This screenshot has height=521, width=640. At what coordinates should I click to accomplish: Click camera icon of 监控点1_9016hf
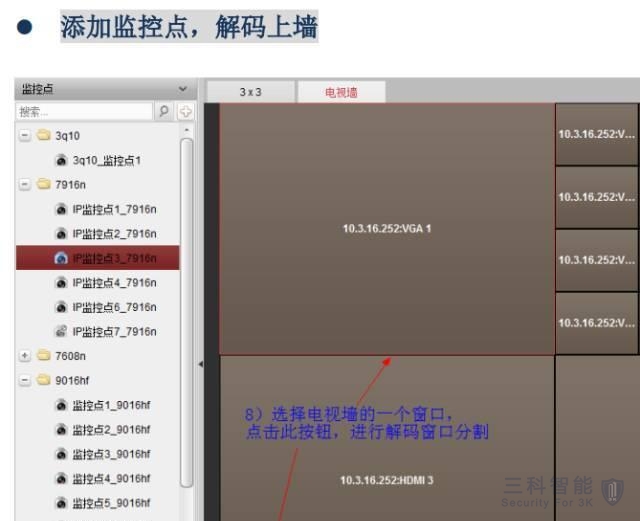tap(61, 405)
